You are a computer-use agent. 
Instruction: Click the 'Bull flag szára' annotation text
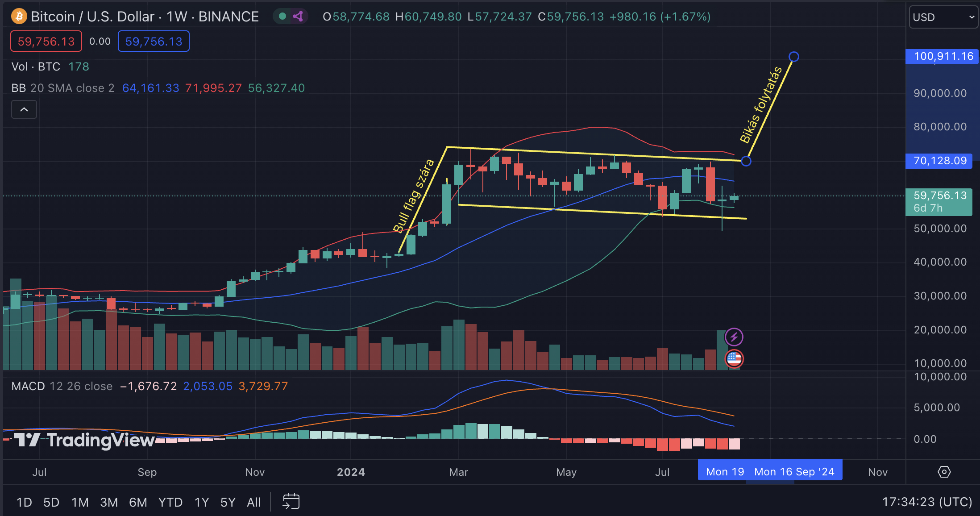click(414, 196)
